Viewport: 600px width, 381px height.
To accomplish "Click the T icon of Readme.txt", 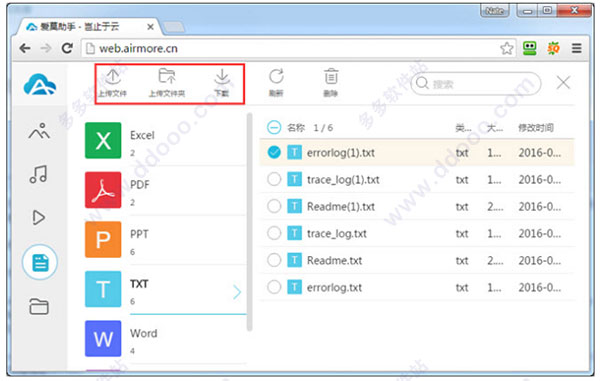I will (294, 260).
